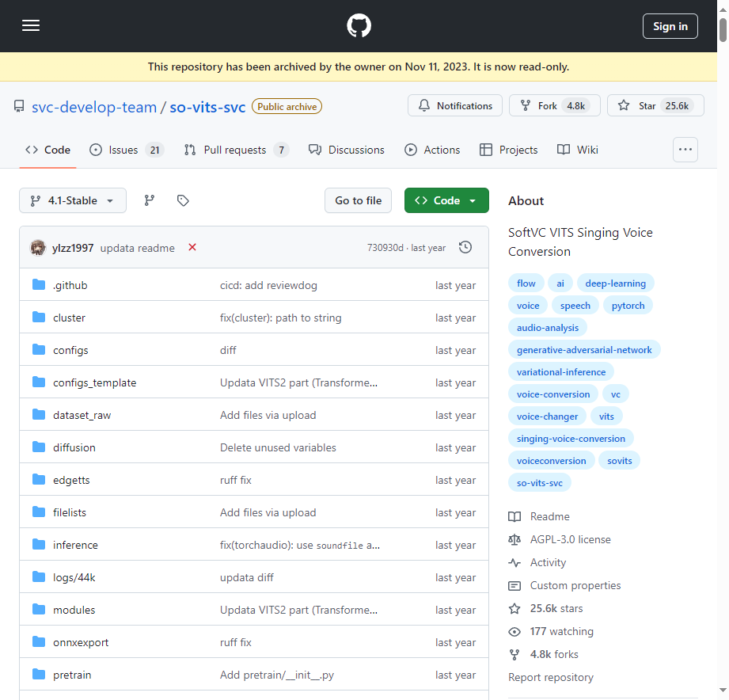Click Report repository link
The height and width of the screenshot is (700, 729).
[x=550, y=677]
